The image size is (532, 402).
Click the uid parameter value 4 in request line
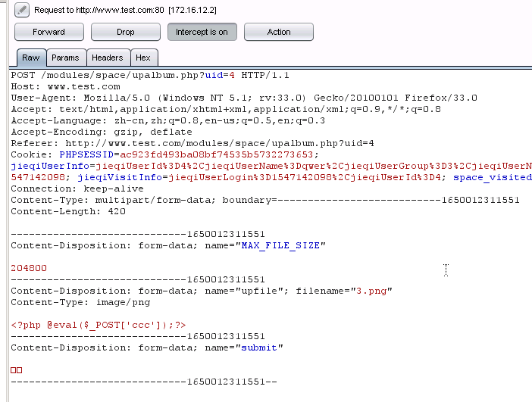point(232,75)
